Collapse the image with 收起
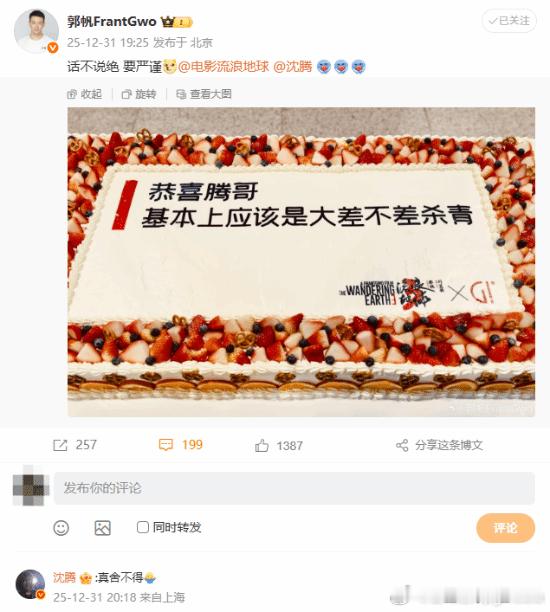The image size is (550, 612). 84,94
